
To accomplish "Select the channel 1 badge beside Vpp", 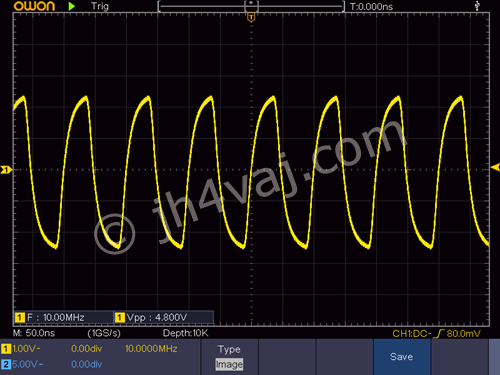I will pyautogui.click(x=120, y=317).
